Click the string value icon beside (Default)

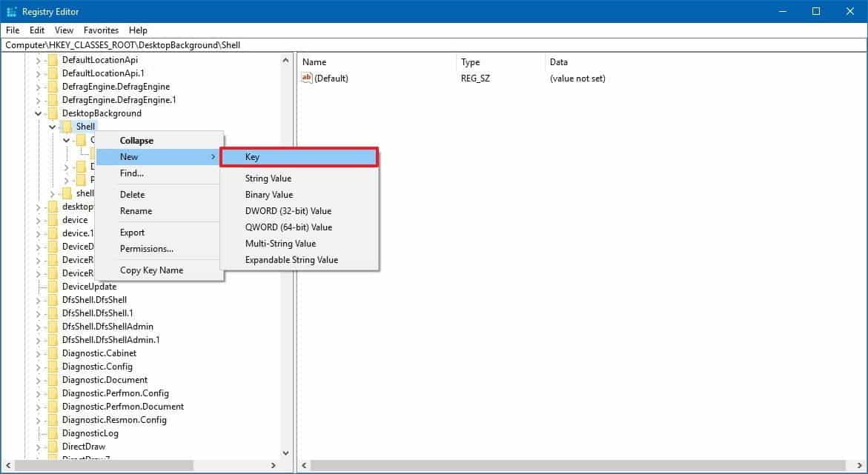(307, 78)
